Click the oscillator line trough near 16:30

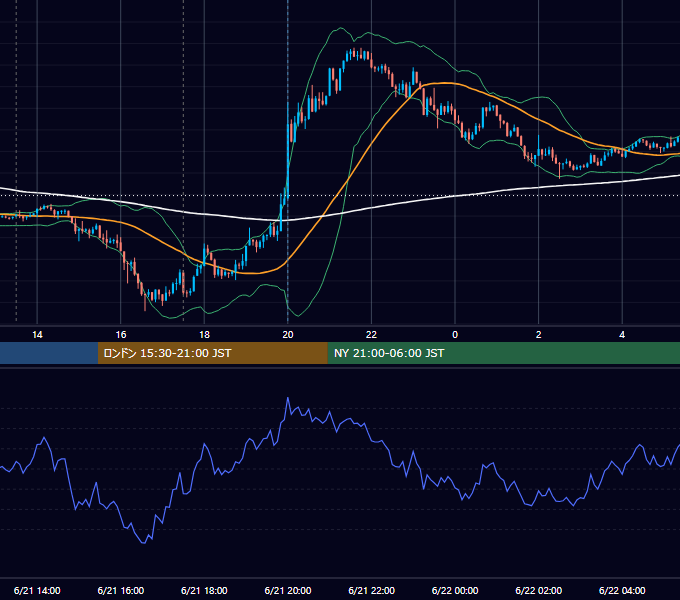click(144, 543)
